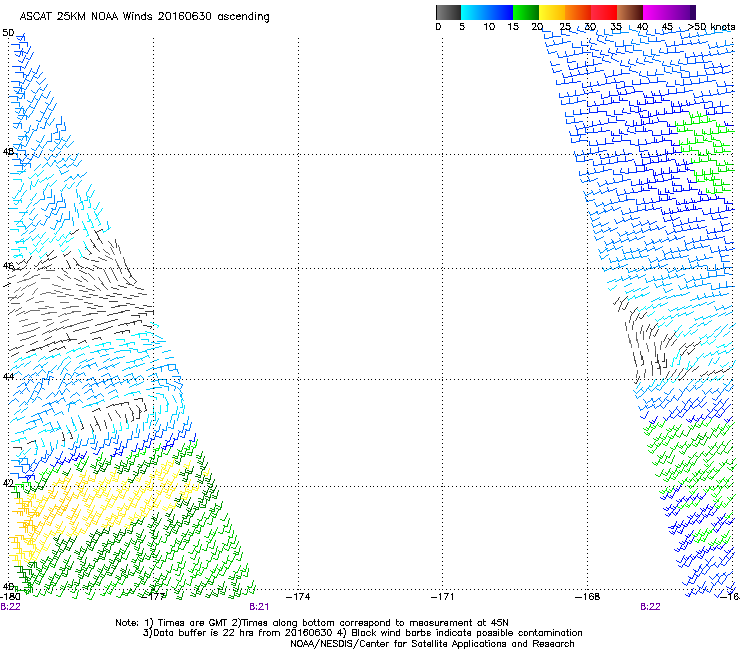The width and height of the screenshot is (740, 650).
Task: Click the gray 0-5 knots color segment
Action: 448,12
